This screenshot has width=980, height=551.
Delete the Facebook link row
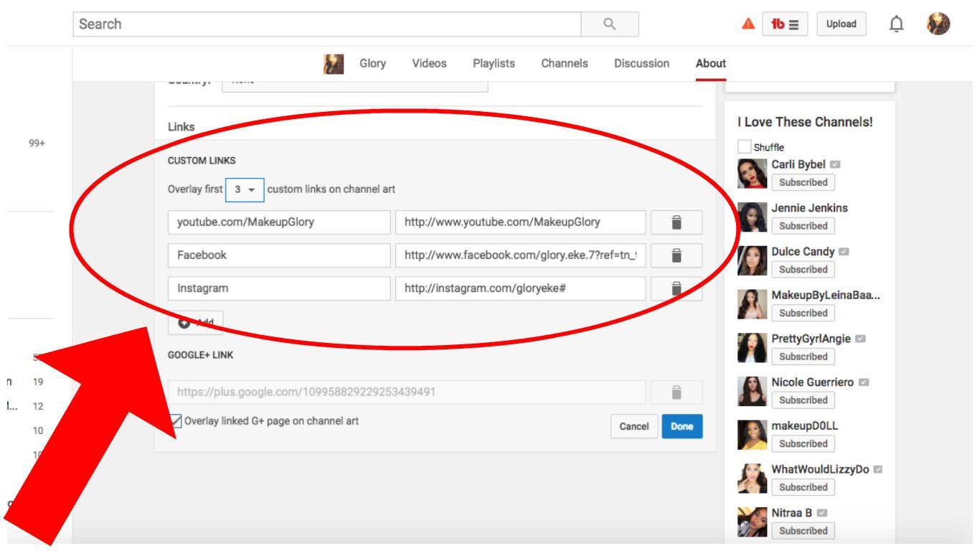click(x=676, y=255)
